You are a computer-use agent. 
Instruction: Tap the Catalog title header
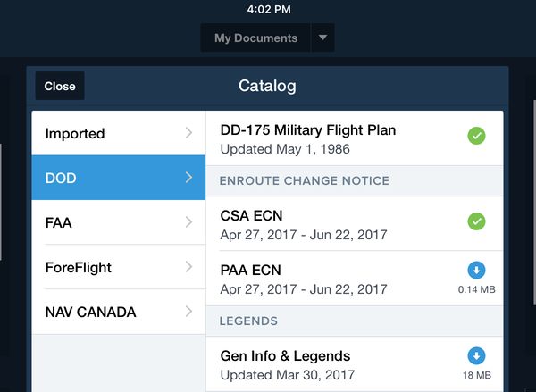point(267,87)
